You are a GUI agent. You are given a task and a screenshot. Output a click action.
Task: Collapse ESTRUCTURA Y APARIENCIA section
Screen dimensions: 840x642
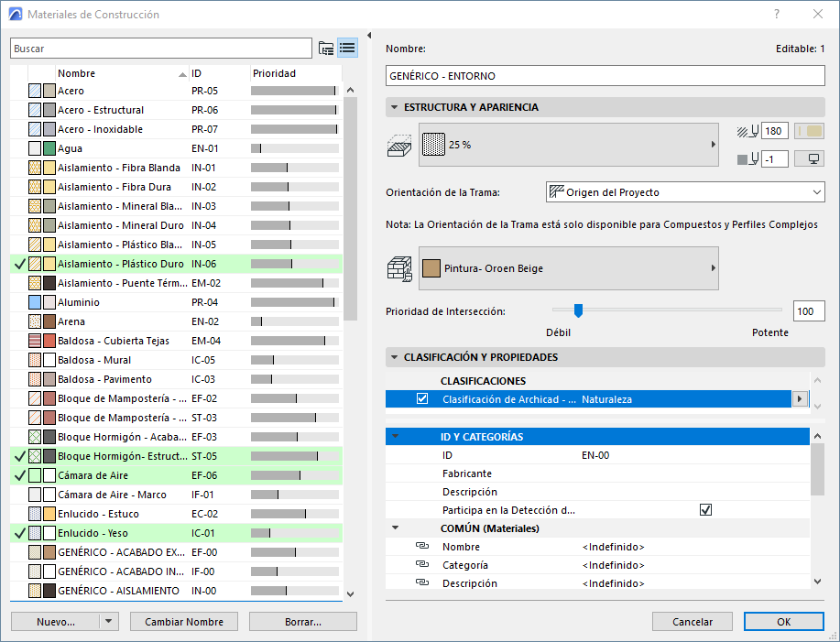[x=394, y=107]
